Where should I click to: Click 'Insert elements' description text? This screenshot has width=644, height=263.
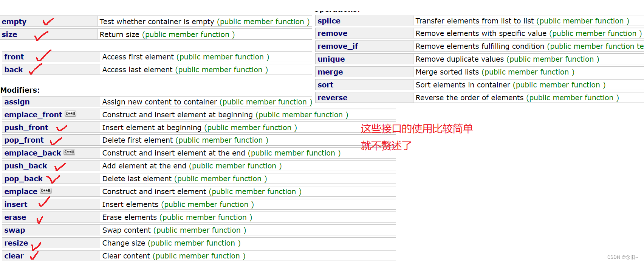click(130, 204)
